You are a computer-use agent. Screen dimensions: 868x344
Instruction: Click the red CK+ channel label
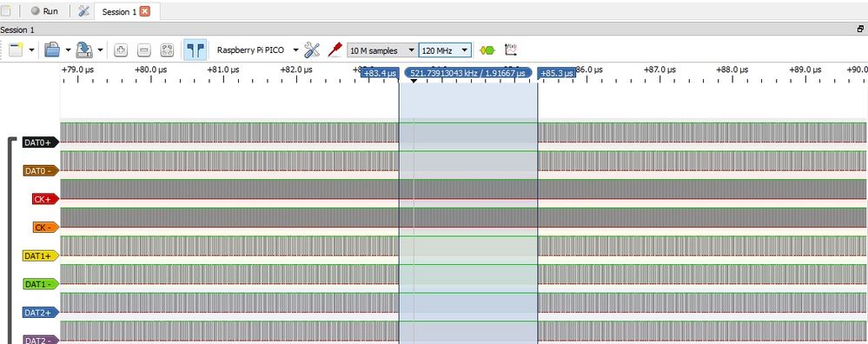pyautogui.click(x=45, y=199)
